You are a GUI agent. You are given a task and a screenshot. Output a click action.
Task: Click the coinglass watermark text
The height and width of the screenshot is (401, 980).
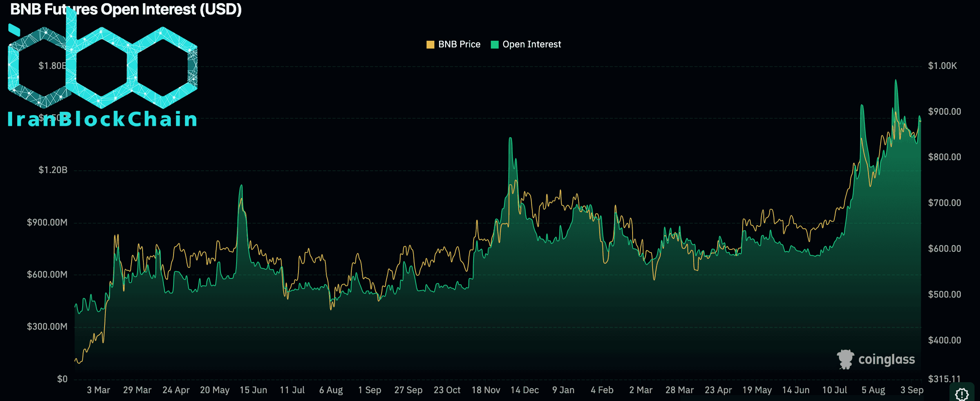886,359
